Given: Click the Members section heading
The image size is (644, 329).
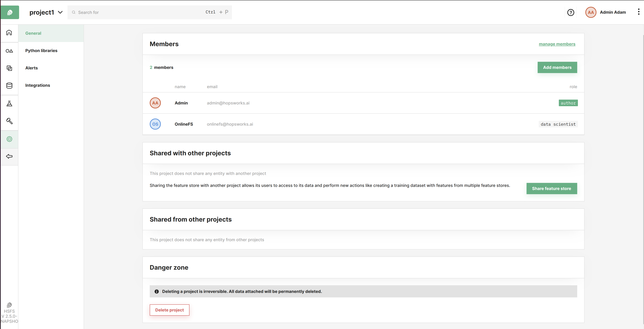Looking at the screenshot, I should [164, 44].
